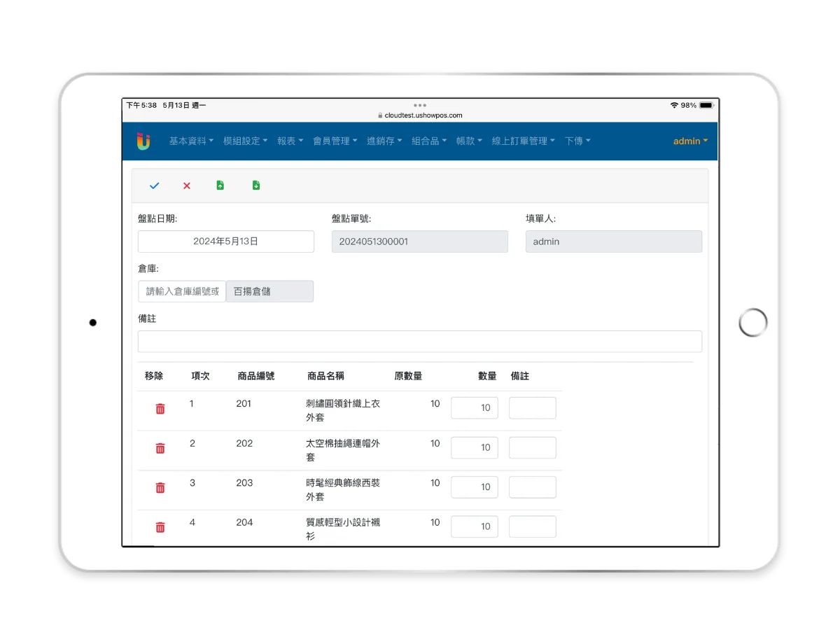Click the 盤點日期 date field
840x644 pixels.
click(225, 241)
